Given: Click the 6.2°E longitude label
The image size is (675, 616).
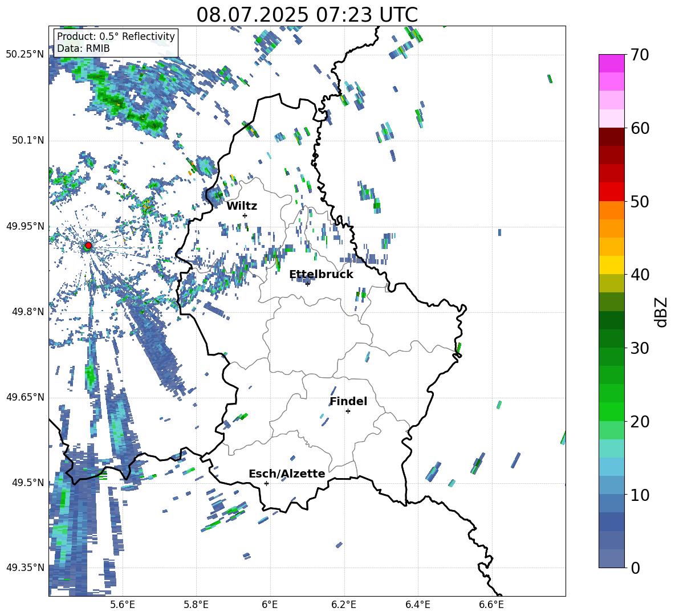Looking at the screenshot, I should (x=344, y=605).
